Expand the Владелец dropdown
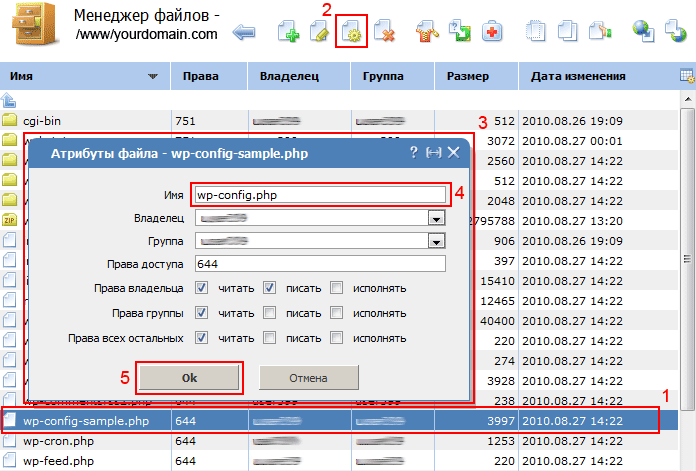 (x=436, y=217)
